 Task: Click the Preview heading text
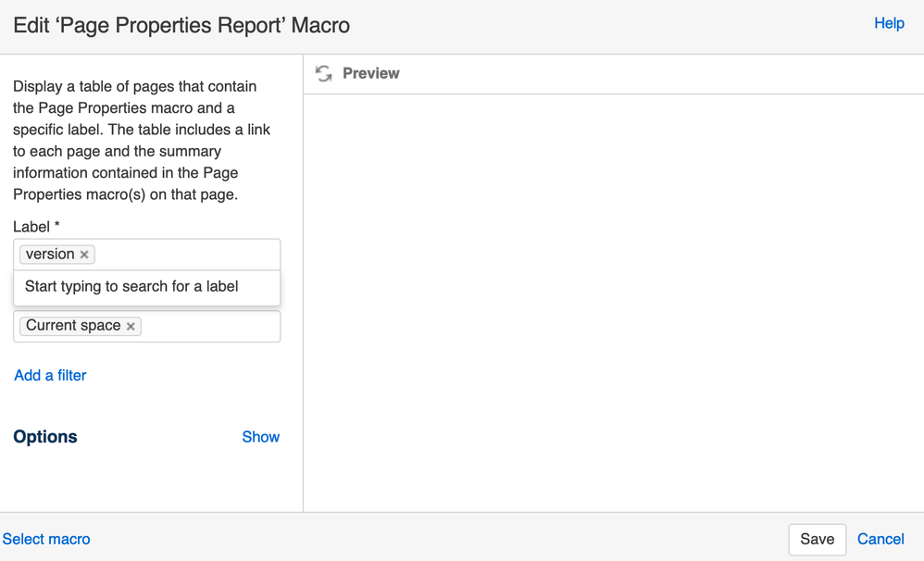point(370,73)
